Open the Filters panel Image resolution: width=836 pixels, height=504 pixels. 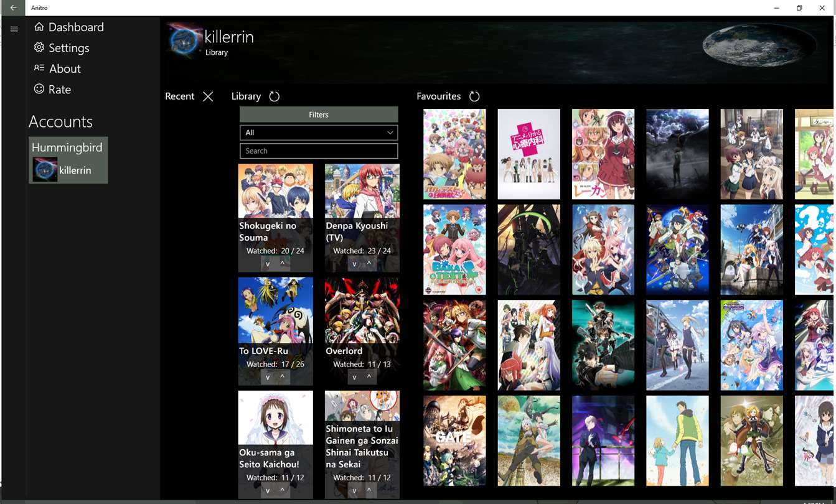pyautogui.click(x=319, y=114)
